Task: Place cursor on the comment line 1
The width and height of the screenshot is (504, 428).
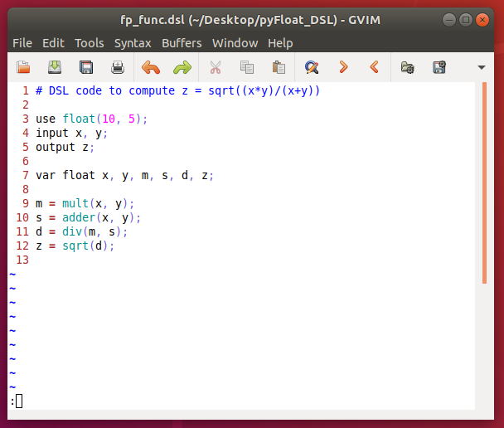Action: coord(177,90)
